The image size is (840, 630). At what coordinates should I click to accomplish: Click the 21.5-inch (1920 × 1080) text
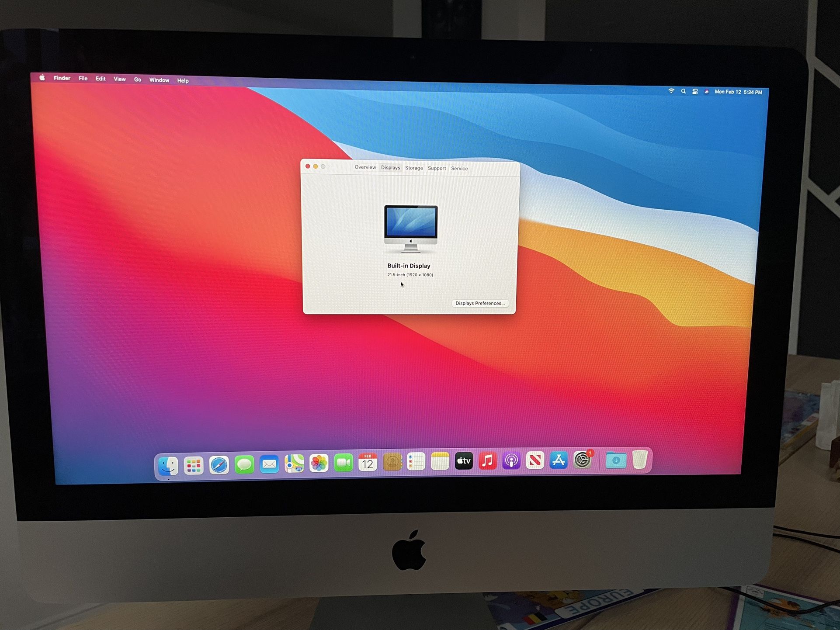(x=410, y=275)
